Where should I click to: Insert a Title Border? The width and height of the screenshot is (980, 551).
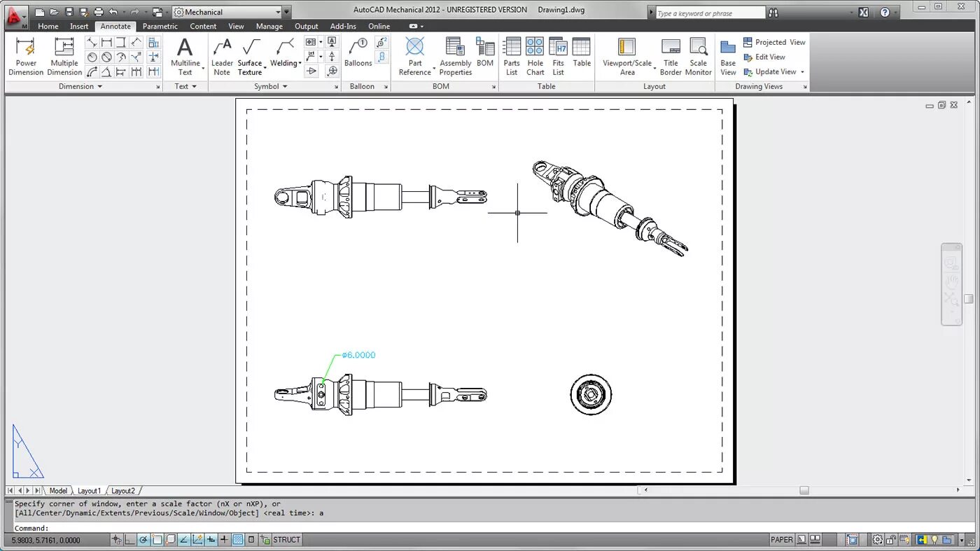point(671,57)
